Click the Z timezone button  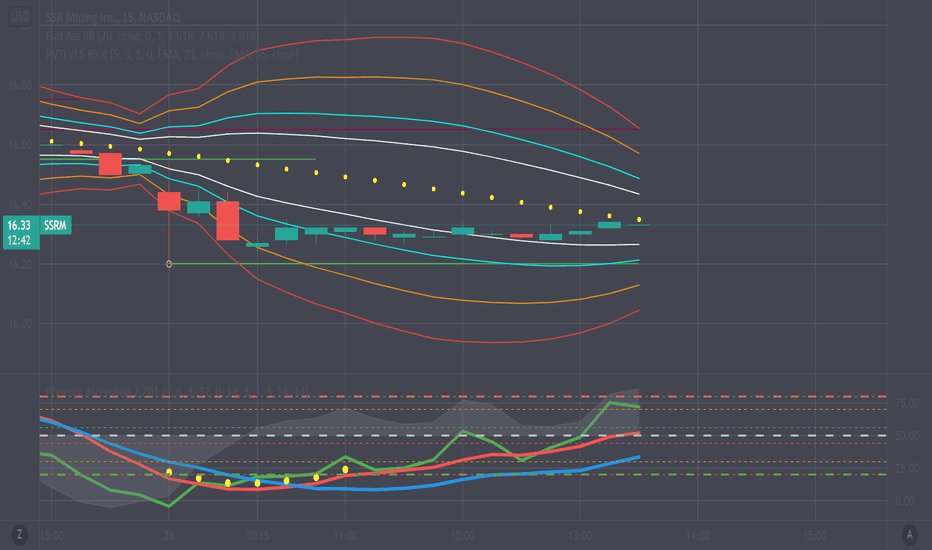click(x=20, y=535)
